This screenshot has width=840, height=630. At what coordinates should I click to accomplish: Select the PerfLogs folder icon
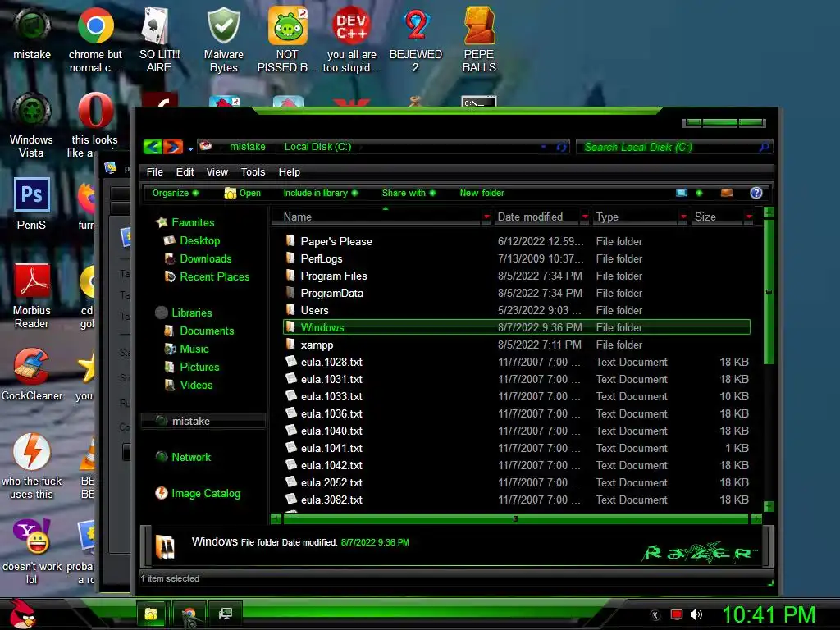pyautogui.click(x=290, y=258)
